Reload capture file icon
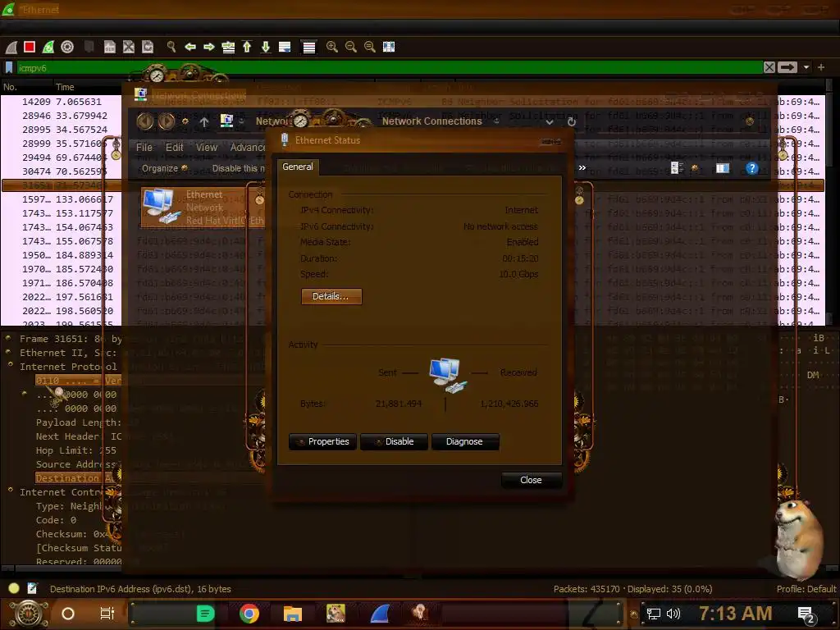Screen dimensions: 840x630 pos(148,47)
